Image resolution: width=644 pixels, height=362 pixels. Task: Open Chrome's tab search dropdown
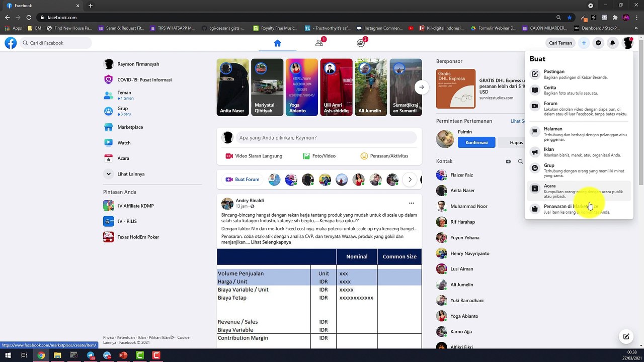pos(591,5)
